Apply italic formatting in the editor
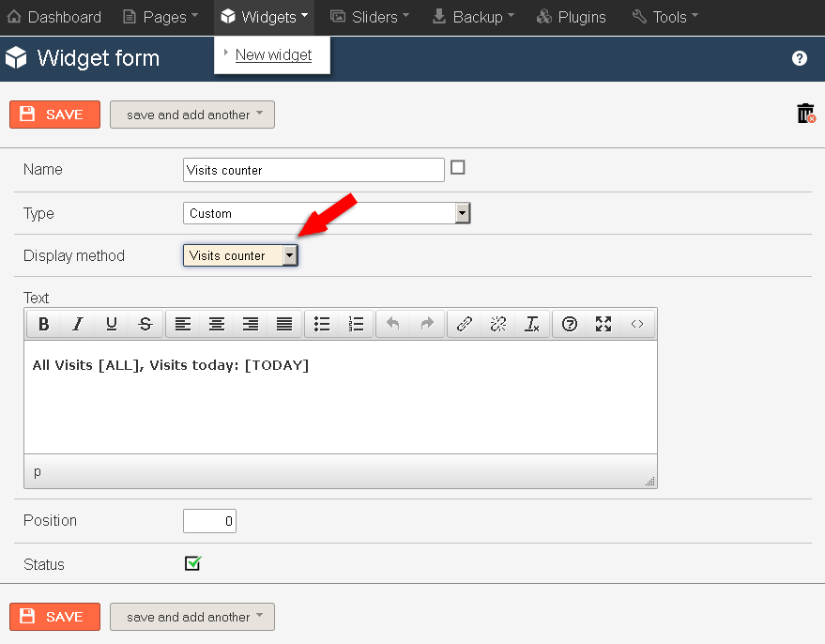 (78, 324)
